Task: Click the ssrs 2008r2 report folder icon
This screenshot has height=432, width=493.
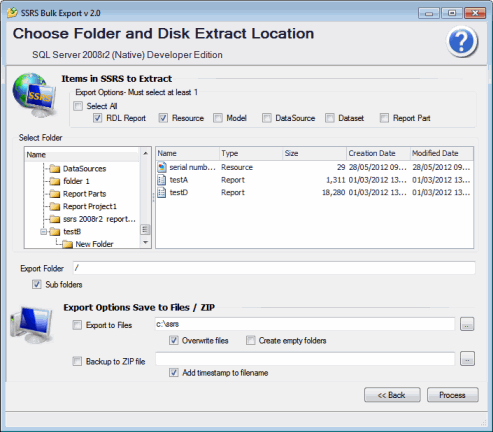Action: (55, 219)
